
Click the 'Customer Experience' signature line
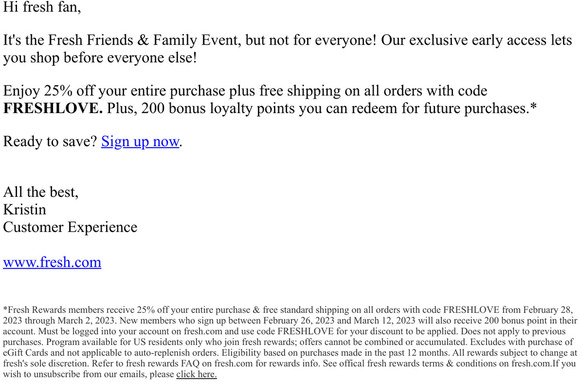pyautogui.click(x=70, y=227)
